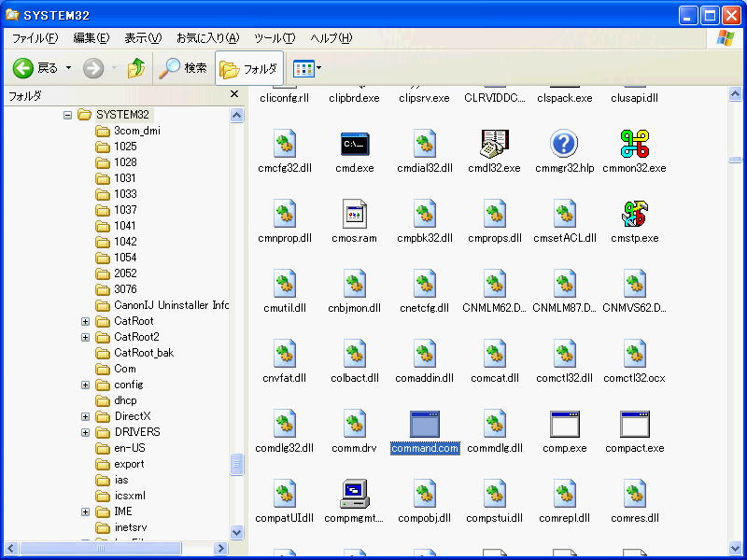Click the folder tree horizontal scrollbar thumb
The image size is (747, 560).
(101, 548)
